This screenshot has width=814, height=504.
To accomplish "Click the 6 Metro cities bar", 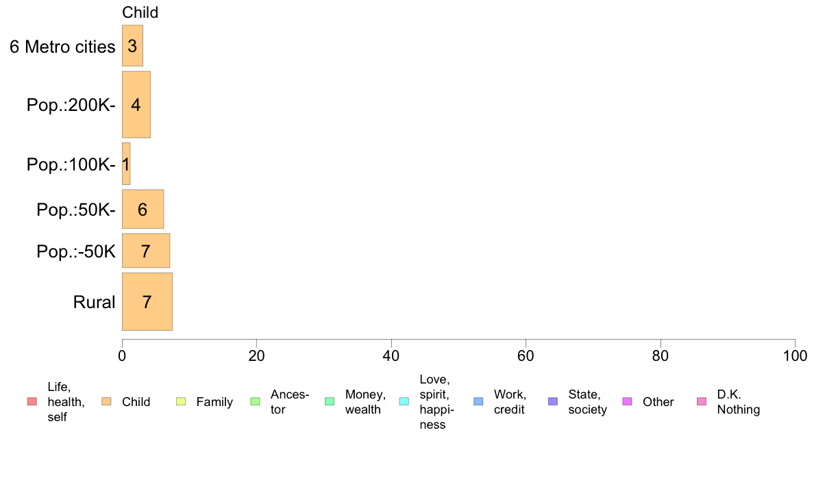I will point(132,46).
